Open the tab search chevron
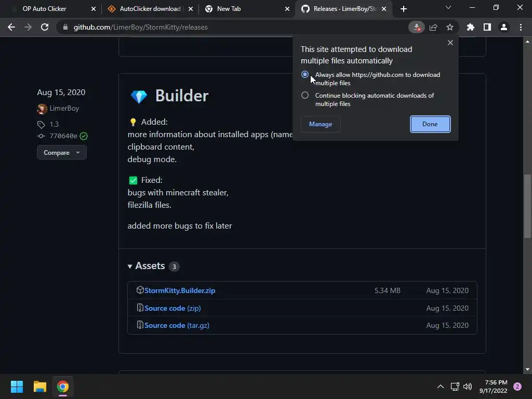Screen dimensions: 532x399 click(x=448, y=7)
